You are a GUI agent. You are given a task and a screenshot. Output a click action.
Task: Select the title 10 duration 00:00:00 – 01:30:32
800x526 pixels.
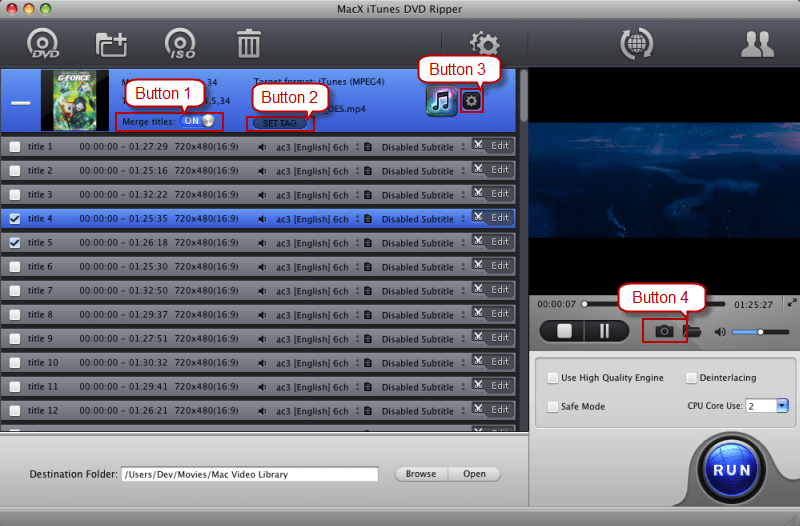point(123,362)
